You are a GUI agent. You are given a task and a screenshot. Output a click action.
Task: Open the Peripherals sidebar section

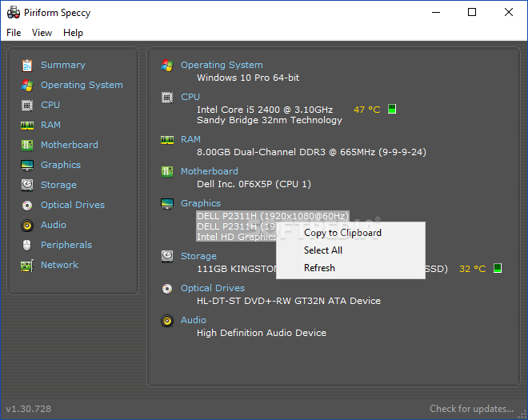point(66,245)
